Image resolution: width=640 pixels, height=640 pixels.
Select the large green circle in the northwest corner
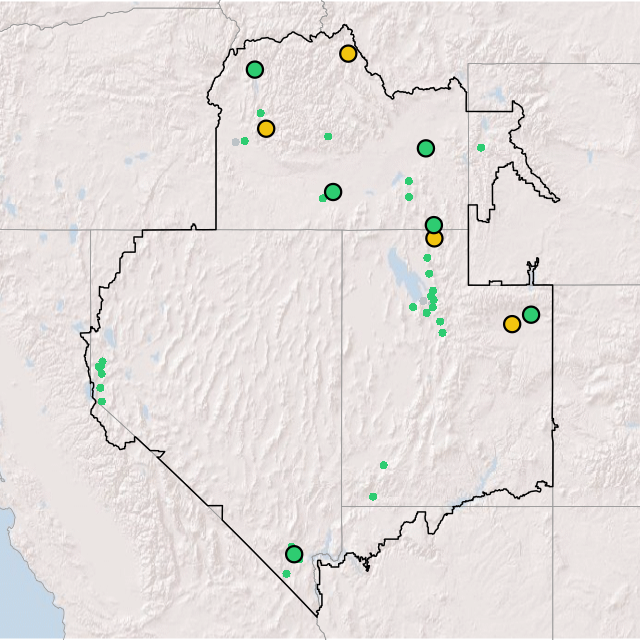click(x=255, y=70)
